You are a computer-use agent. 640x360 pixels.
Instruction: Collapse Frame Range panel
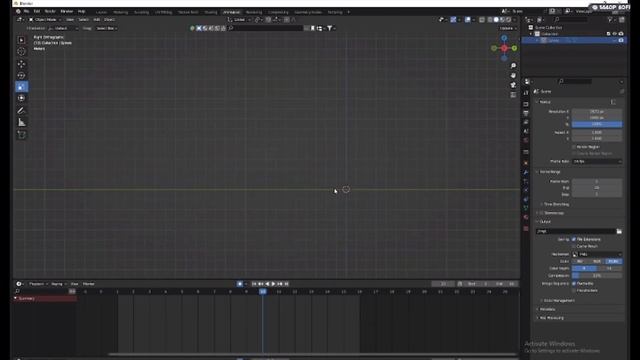click(549, 172)
